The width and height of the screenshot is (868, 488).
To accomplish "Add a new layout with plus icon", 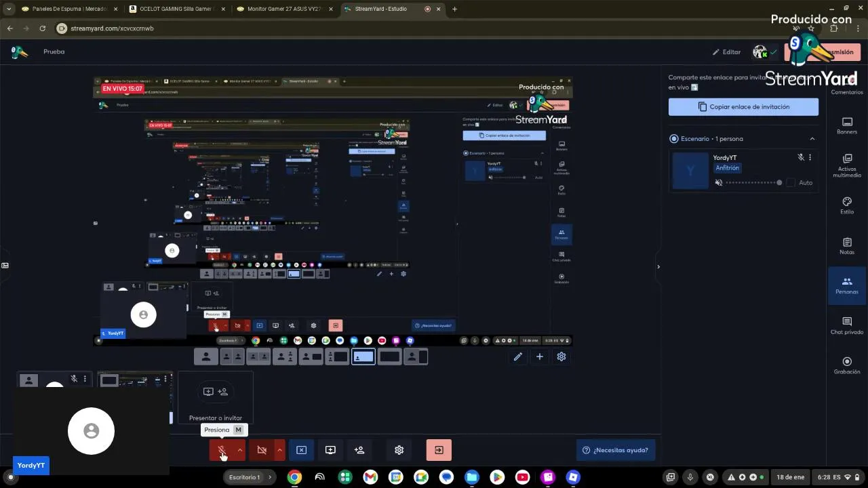I will 540,357.
